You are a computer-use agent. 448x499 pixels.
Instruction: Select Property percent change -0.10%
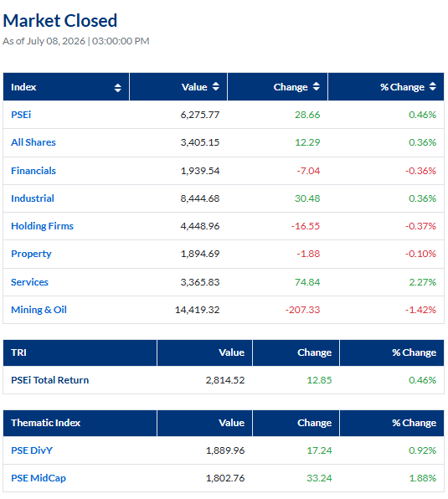(x=420, y=254)
